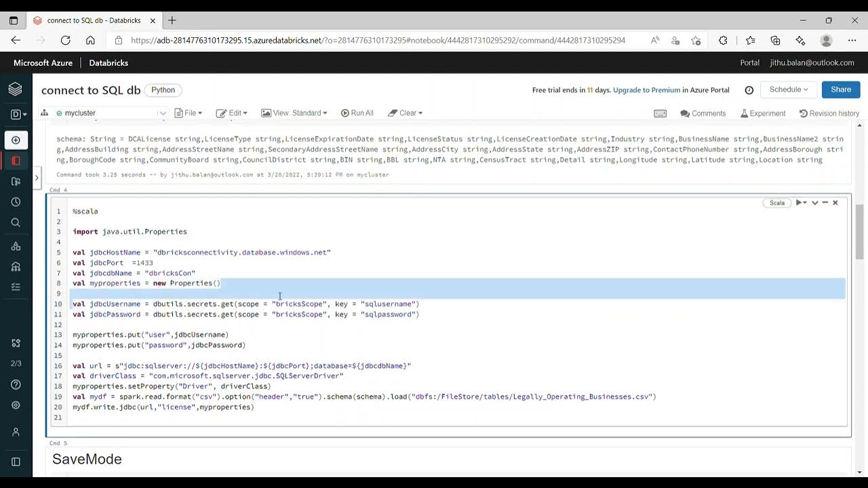Open the mycluster cluster selector dropdown
This screenshot has width=868, height=488.
point(111,113)
